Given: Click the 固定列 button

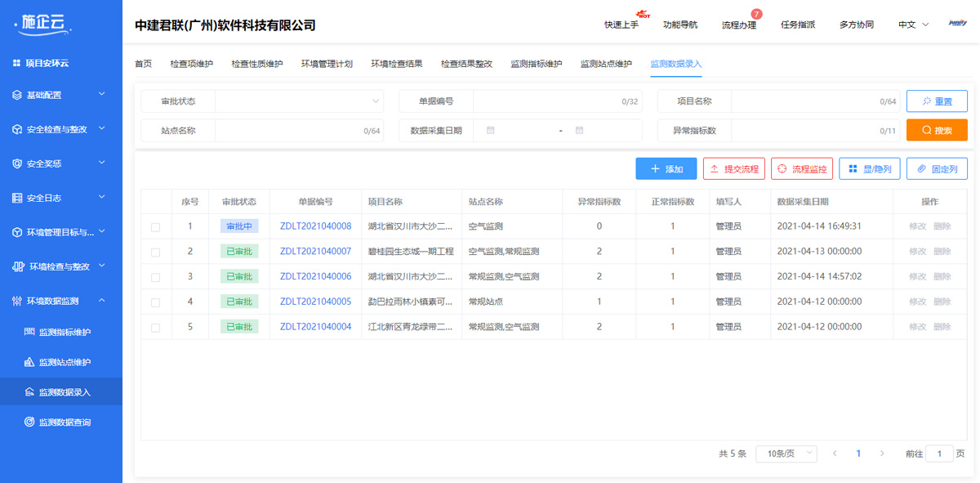Looking at the screenshot, I should (937, 169).
